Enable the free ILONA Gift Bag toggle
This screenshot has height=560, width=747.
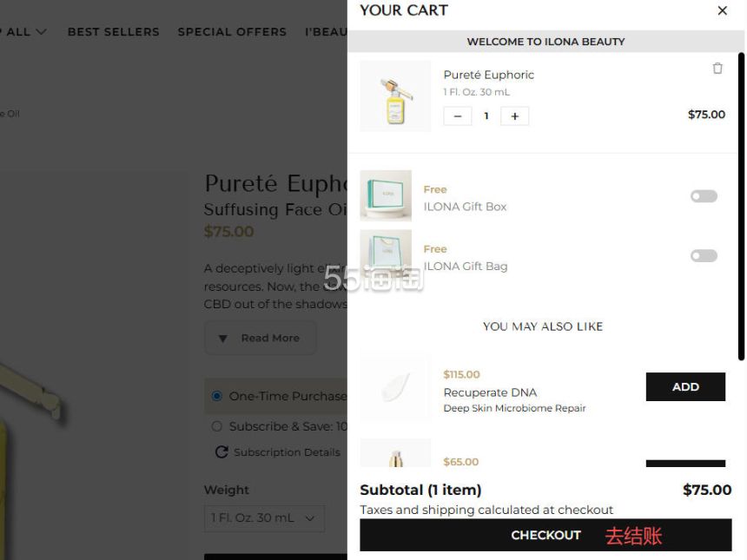click(704, 256)
